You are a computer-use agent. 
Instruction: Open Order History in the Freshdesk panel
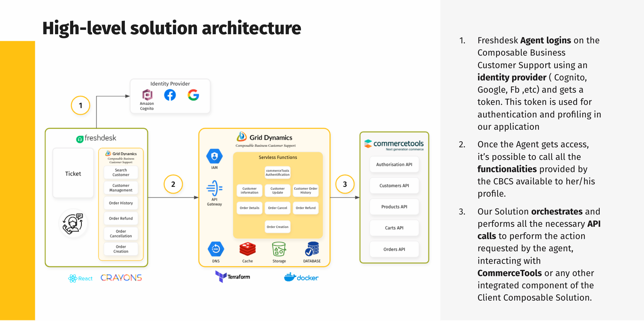pos(121,203)
